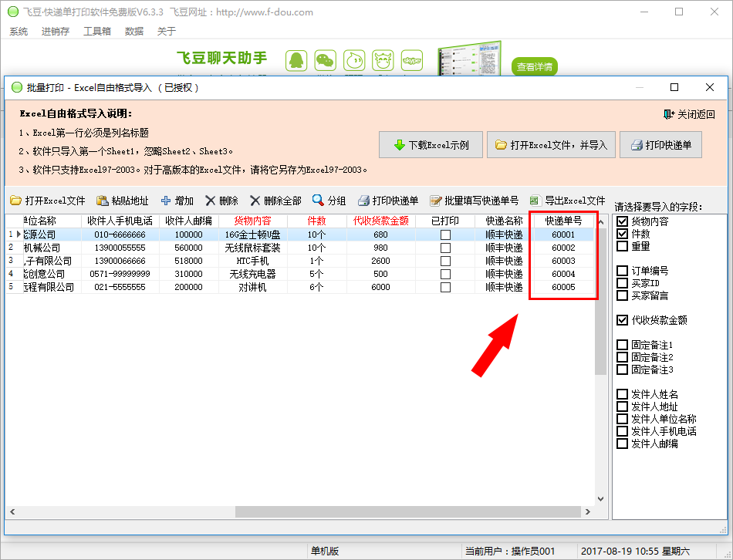Image resolution: width=733 pixels, height=560 pixels.
Task: Click the AliWangwang smiley drop icon
Action: [x=354, y=61]
